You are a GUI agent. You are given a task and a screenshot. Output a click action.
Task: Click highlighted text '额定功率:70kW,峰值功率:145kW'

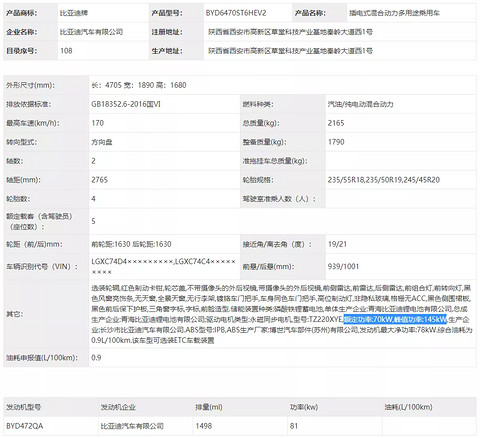[x=395, y=319]
